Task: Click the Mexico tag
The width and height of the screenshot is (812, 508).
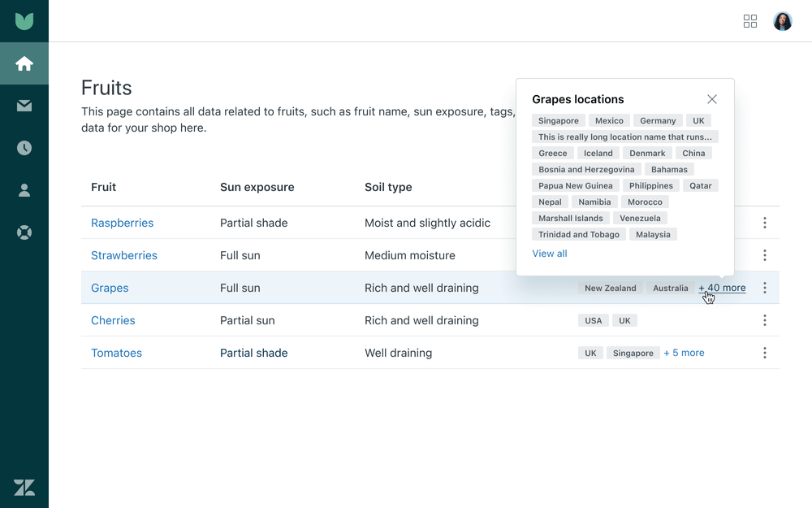Action: tap(609, 121)
